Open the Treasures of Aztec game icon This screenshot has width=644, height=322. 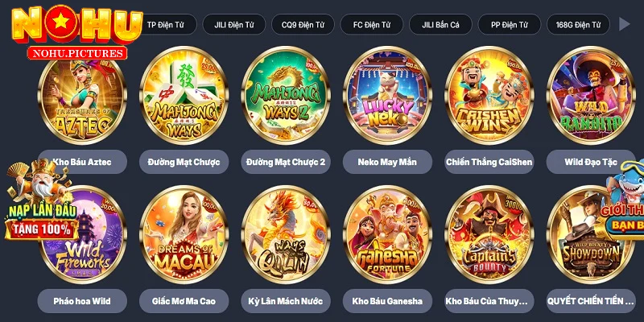point(82,96)
